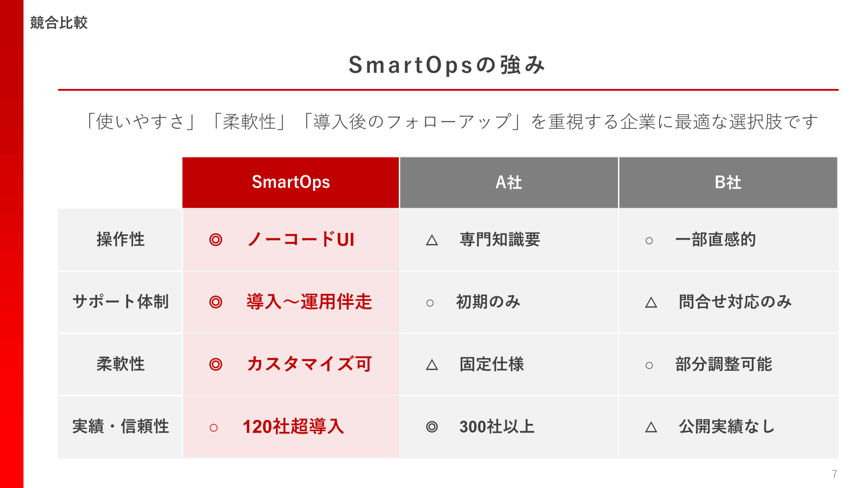Click the 柔軟性 row label
868x488 pixels.
tap(120, 364)
